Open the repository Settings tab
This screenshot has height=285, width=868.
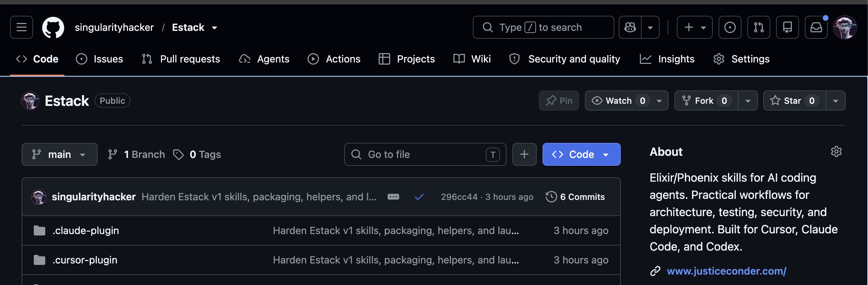(742, 59)
